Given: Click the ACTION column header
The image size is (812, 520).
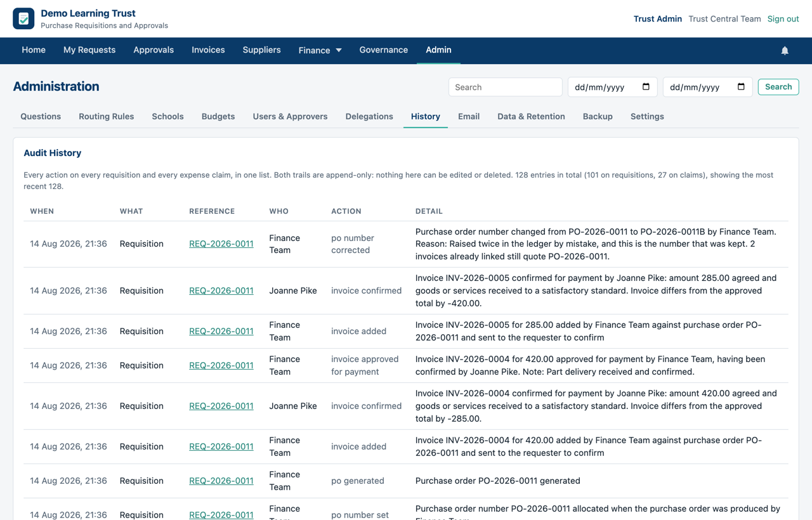Looking at the screenshot, I should [x=346, y=211].
